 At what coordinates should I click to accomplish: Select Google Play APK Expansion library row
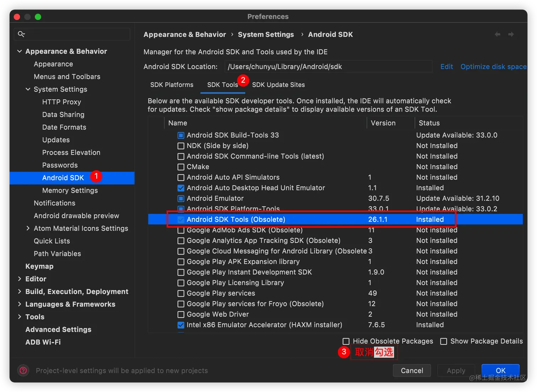tap(335, 262)
